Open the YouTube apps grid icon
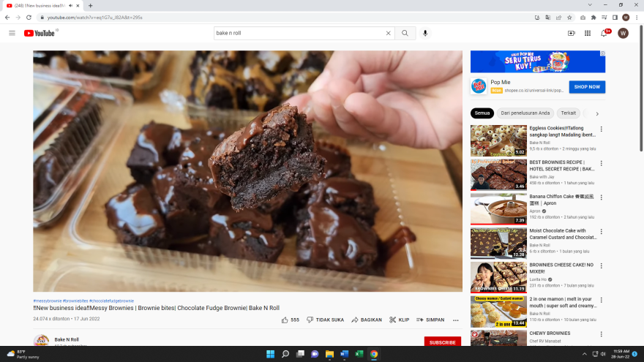This screenshot has height=362, width=644. pyautogui.click(x=588, y=33)
